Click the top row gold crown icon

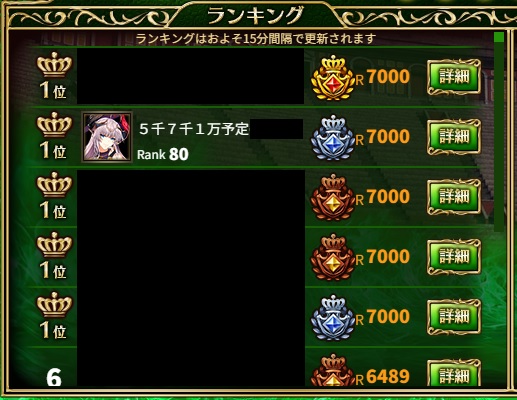pos(54,65)
